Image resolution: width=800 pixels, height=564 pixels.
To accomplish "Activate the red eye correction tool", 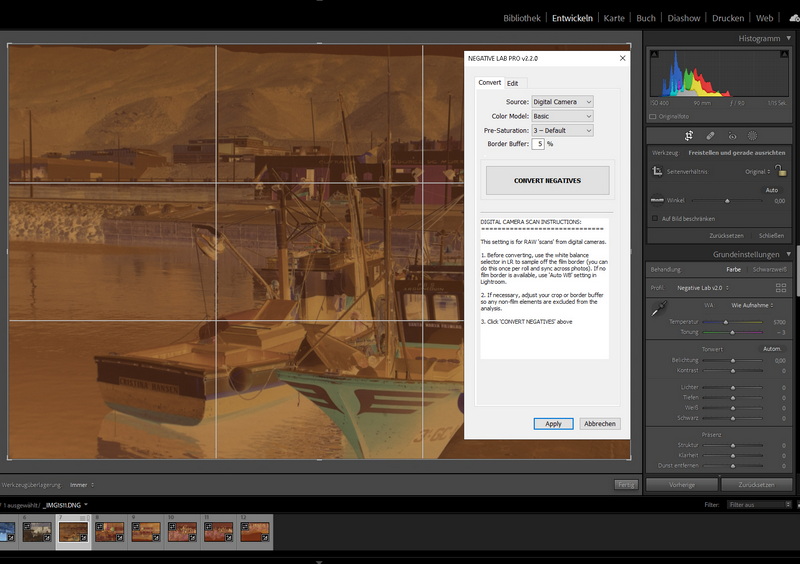I will pos(732,135).
